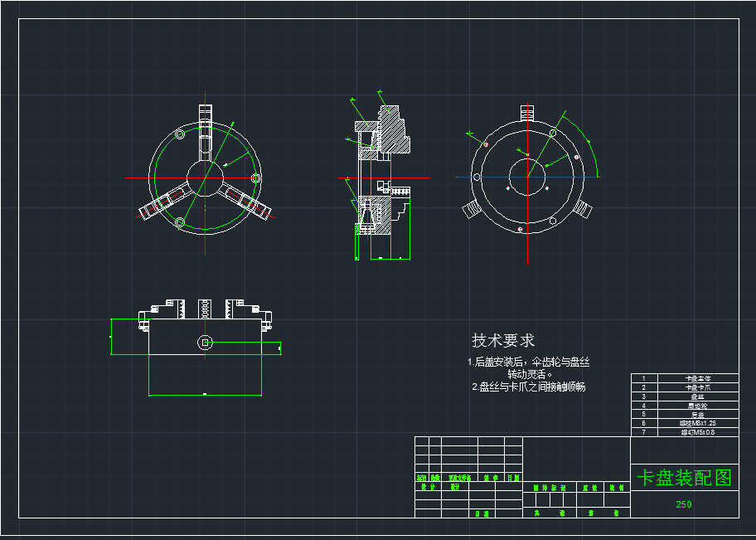
Task: Click the central bore circle of left front view
Action: click(x=206, y=178)
